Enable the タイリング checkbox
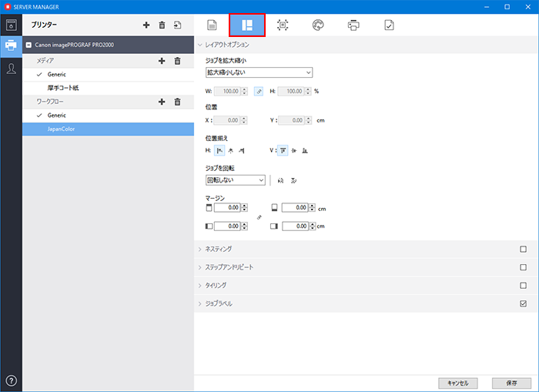Image resolution: width=539 pixels, height=392 pixels. point(524,285)
